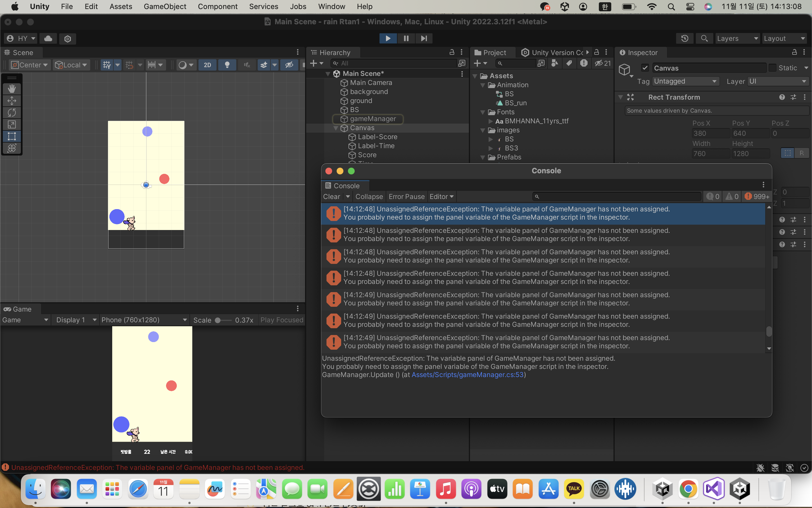Select gameManager in Hierarchy
Viewport: 812px width, 508px height.
point(373,119)
